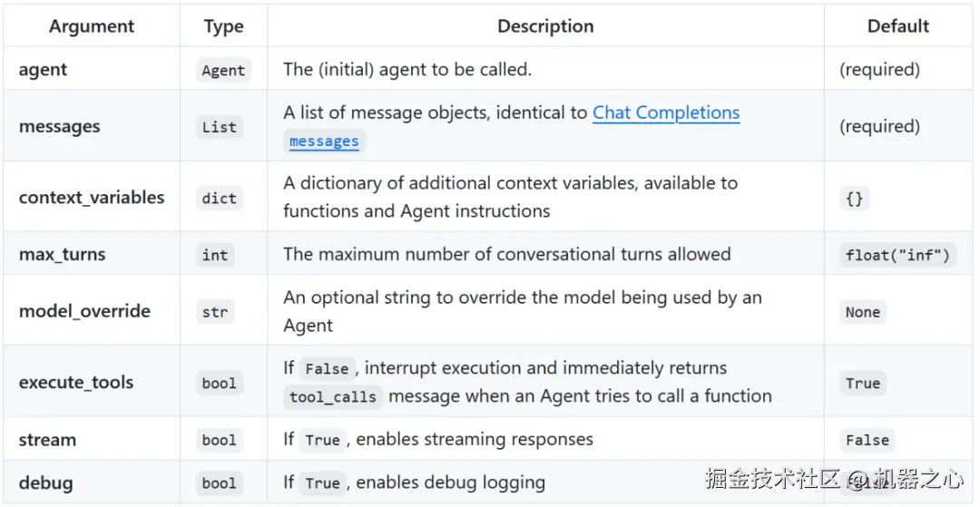Click the str type code badge
This screenshot has height=507, width=980.
(x=215, y=312)
